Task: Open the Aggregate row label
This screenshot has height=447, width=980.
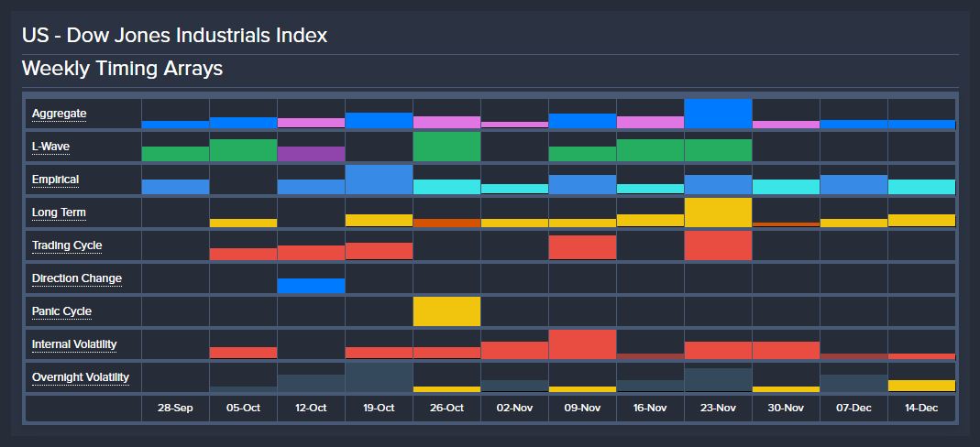Action: pyautogui.click(x=60, y=114)
